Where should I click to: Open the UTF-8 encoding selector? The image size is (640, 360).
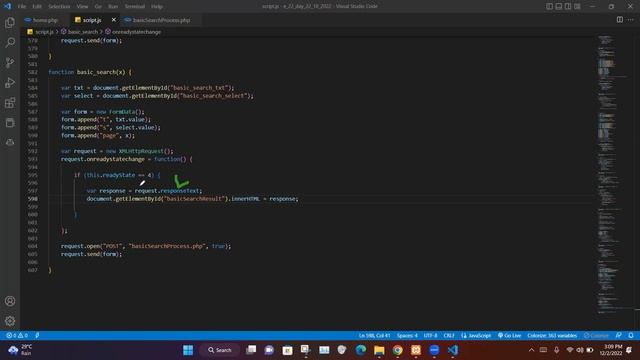pos(430,336)
